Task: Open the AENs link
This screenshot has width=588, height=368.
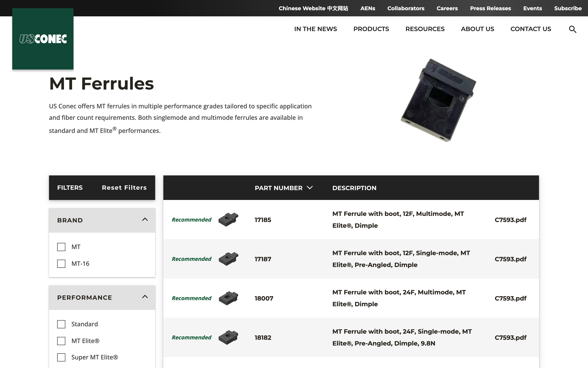Action: (368, 8)
